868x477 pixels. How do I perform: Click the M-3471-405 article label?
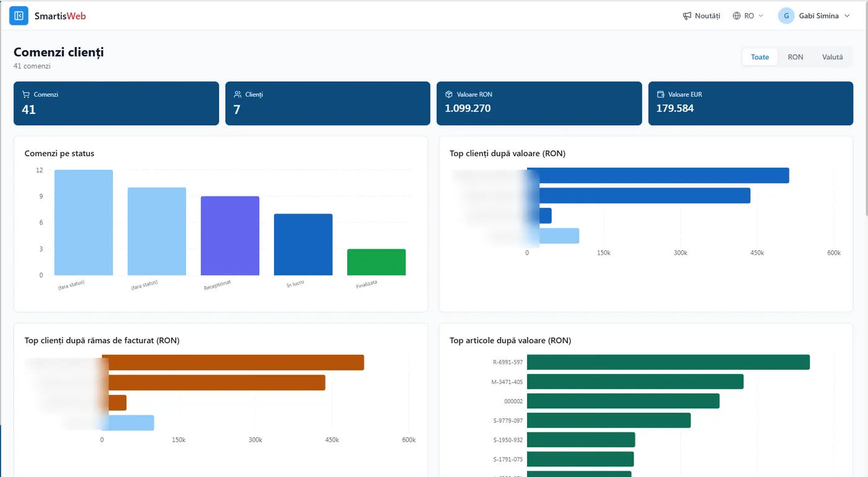pyautogui.click(x=507, y=382)
